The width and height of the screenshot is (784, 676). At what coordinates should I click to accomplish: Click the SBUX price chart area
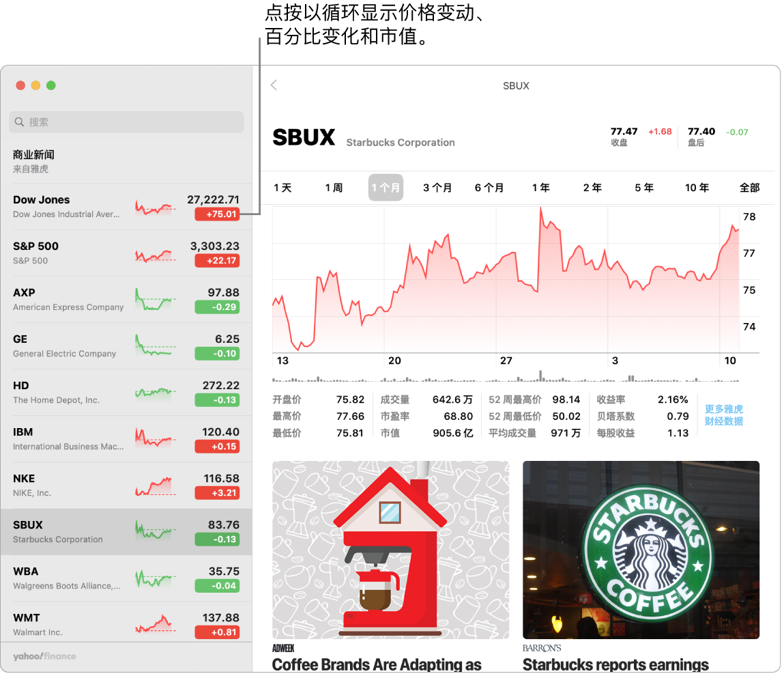[506, 280]
